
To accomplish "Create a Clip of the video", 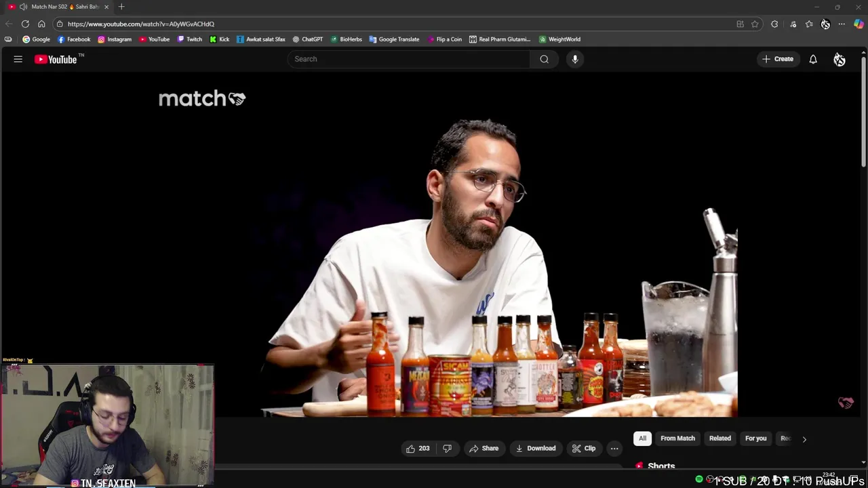I will (x=583, y=448).
